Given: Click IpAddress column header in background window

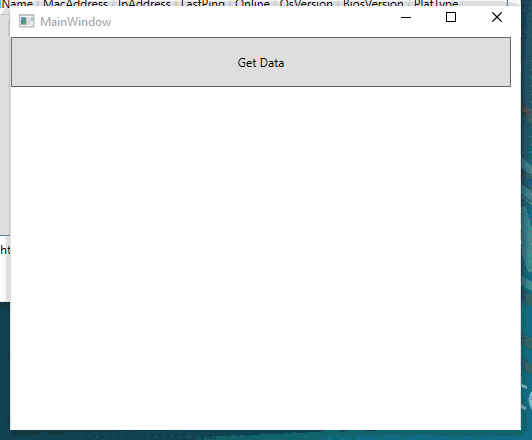Looking at the screenshot, I should pyautogui.click(x=144, y=3).
